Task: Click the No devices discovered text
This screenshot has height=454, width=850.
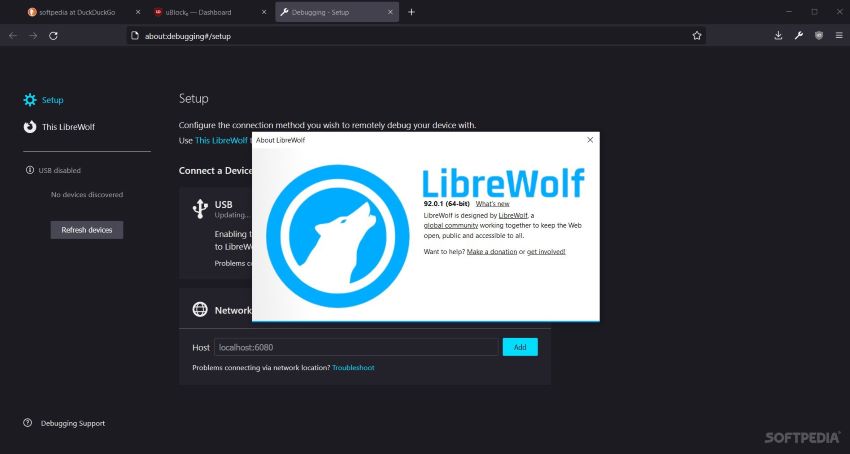Action: (x=87, y=195)
